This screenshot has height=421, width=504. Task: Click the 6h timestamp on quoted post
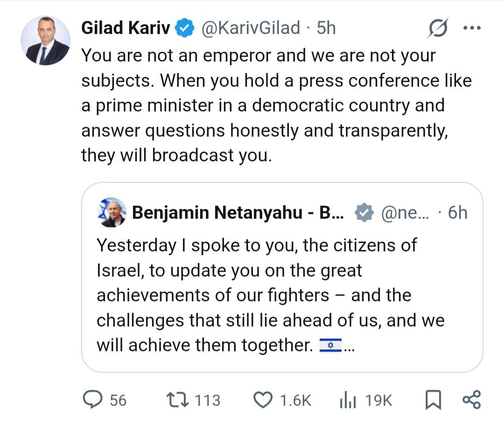(457, 213)
